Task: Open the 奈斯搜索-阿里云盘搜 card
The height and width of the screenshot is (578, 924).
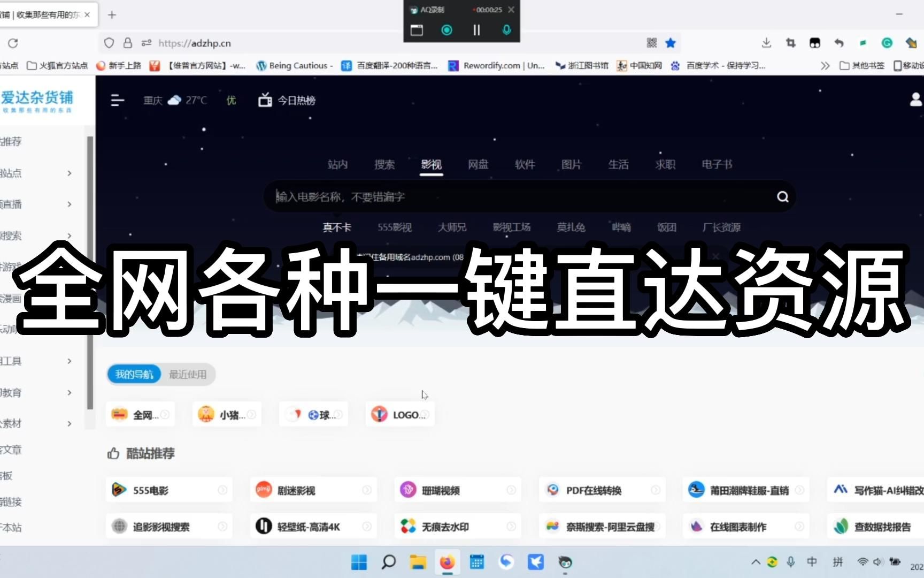Action: (602, 527)
